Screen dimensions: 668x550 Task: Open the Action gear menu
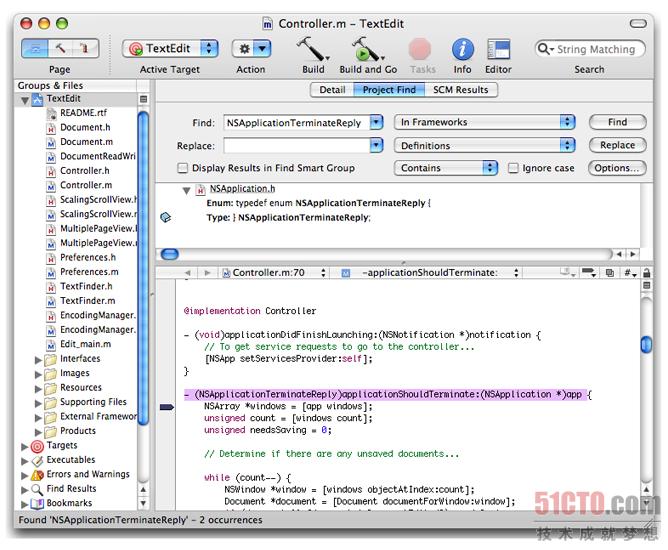tap(251, 49)
